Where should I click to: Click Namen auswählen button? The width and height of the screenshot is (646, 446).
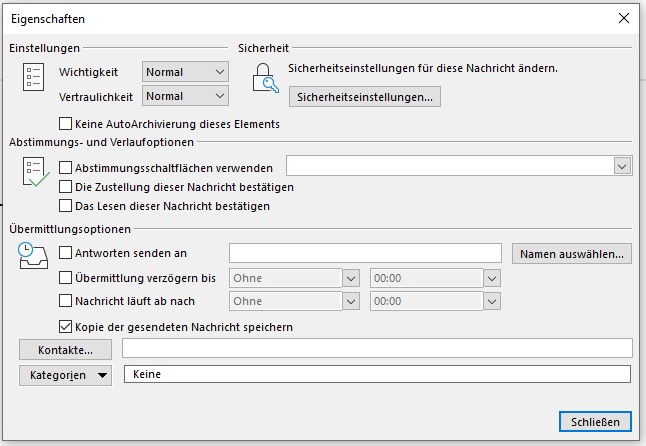[x=571, y=254]
